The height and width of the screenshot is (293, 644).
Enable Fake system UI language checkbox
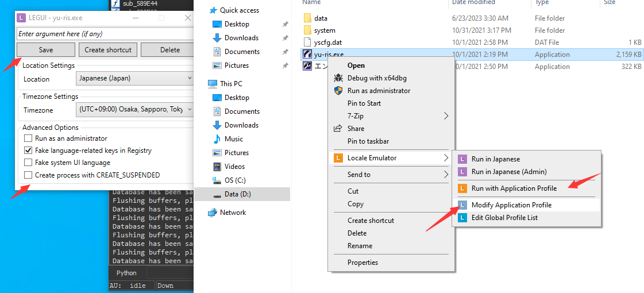(x=28, y=163)
